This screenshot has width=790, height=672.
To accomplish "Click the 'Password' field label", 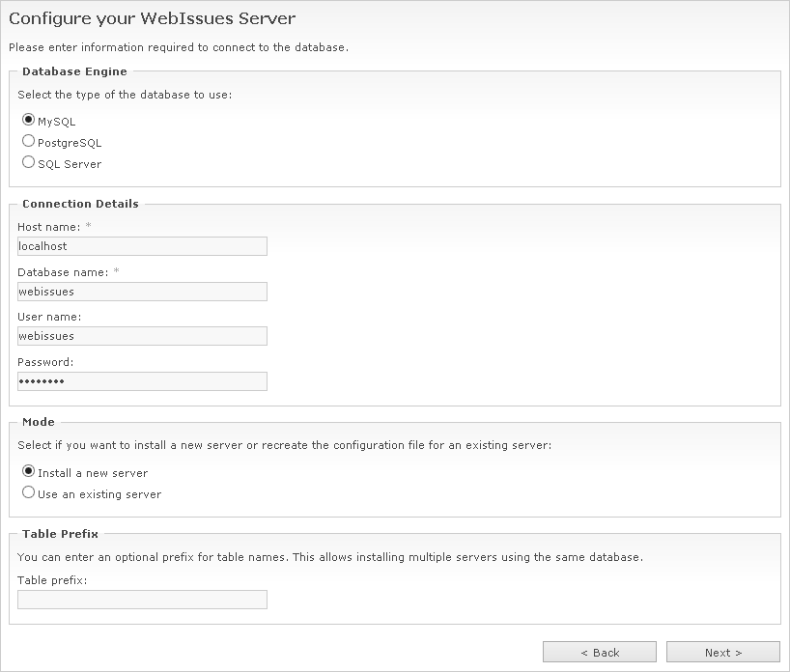I will (42, 362).
